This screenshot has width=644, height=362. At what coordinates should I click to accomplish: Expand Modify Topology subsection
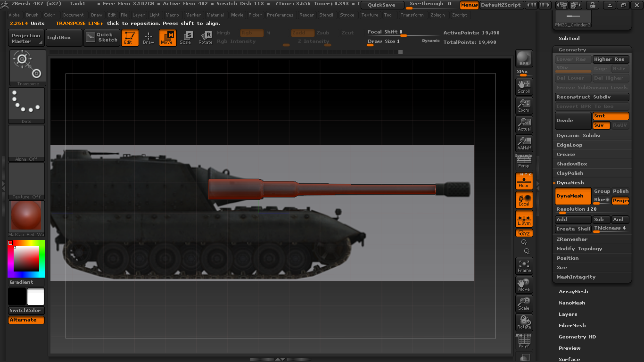coord(579,249)
